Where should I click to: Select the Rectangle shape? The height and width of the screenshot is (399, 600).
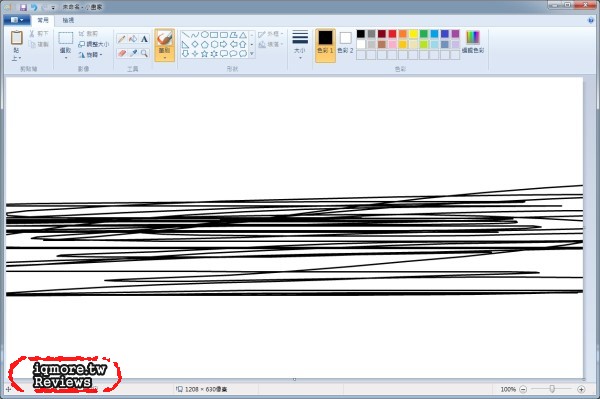click(214, 35)
